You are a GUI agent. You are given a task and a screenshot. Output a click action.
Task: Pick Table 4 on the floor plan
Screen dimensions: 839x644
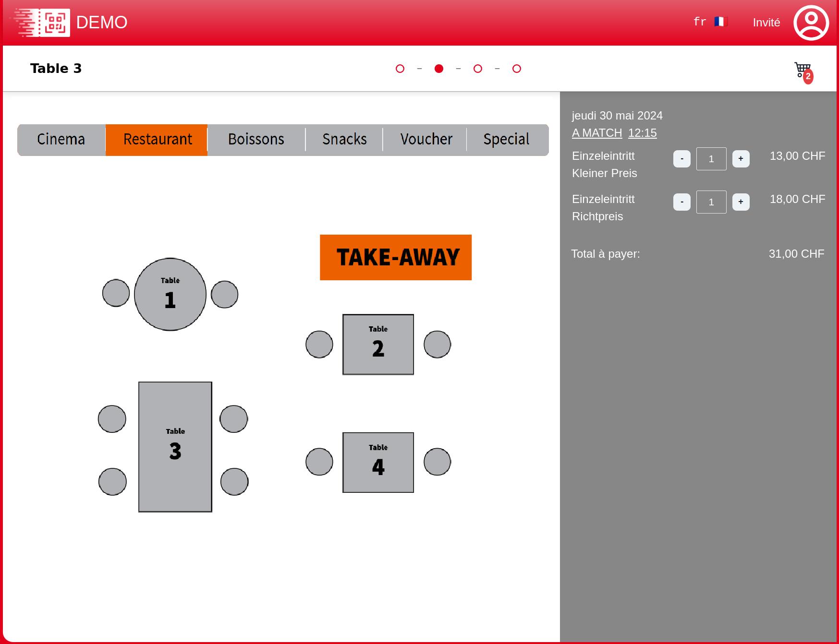(x=378, y=462)
